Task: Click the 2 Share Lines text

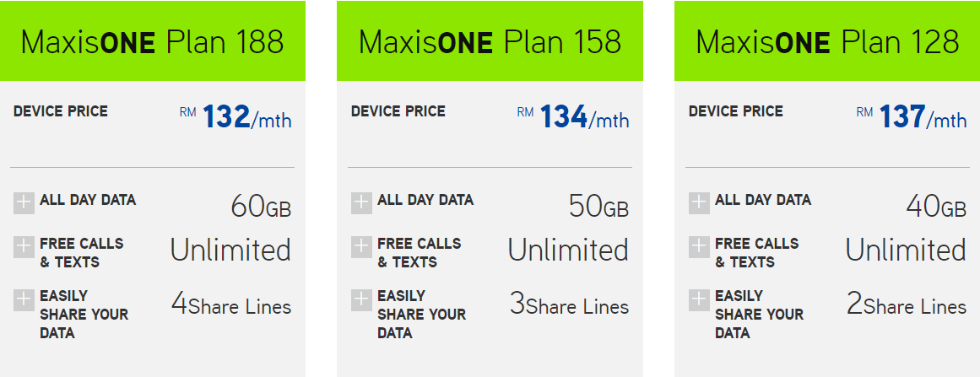Action: tap(907, 304)
